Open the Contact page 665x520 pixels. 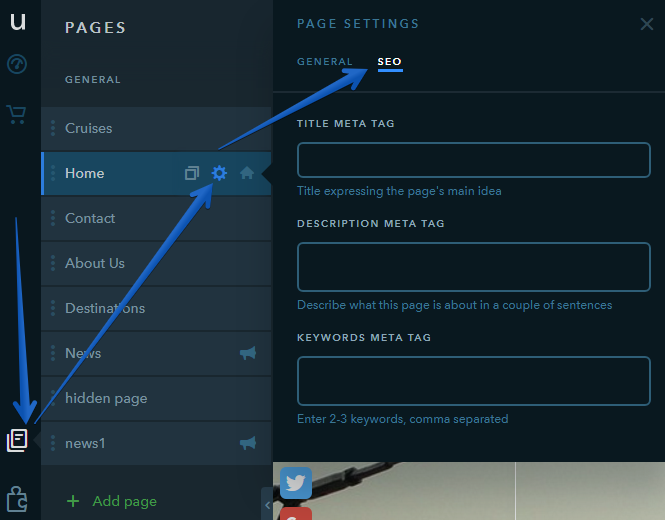pyautogui.click(x=156, y=218)
